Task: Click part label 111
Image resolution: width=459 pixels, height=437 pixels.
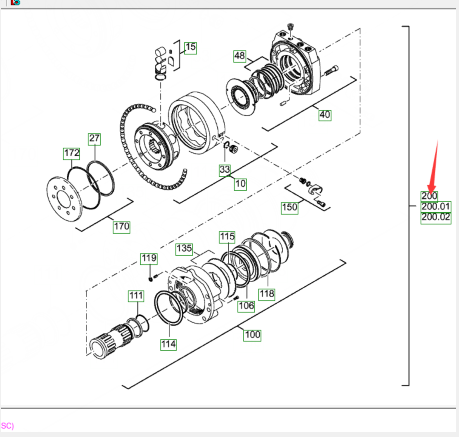Action: [136, 296]
